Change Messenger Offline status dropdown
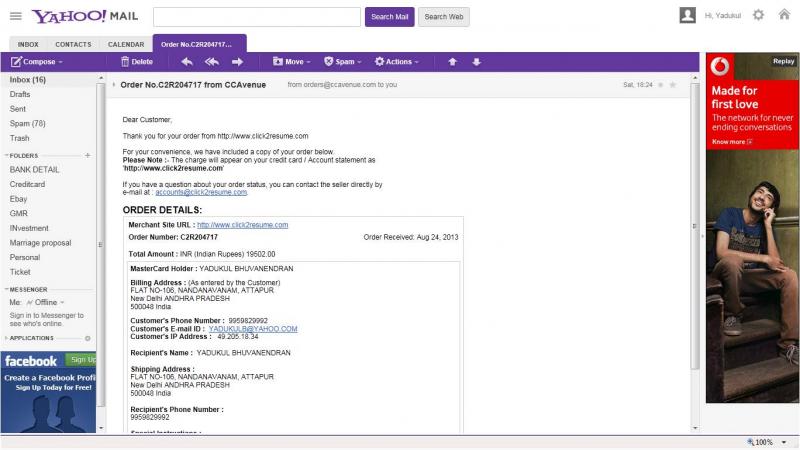The height and width of the screenshot is (450, 800). [46, 302]
